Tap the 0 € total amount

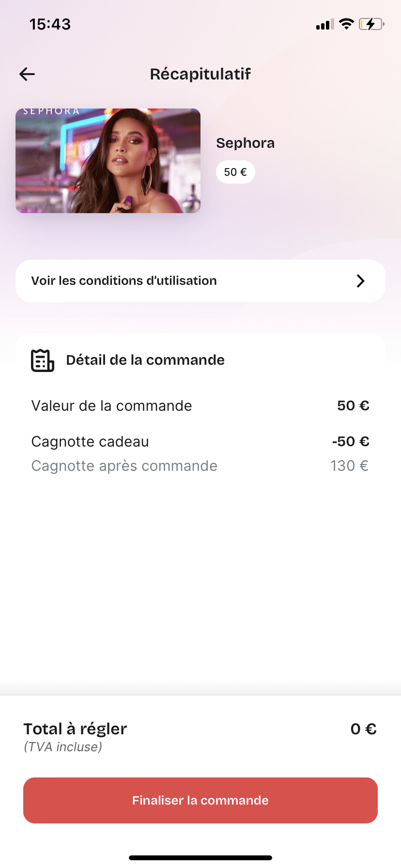(364, 729)
